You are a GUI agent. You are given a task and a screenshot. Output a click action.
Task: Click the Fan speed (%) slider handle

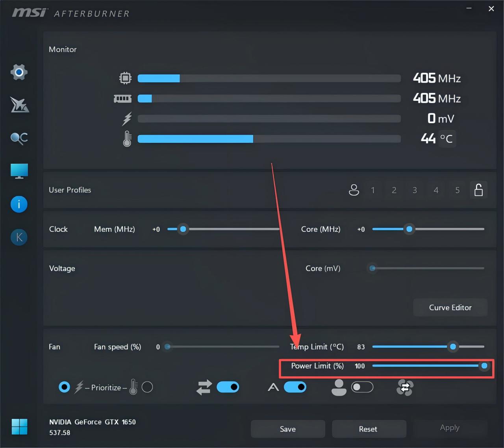167,346
